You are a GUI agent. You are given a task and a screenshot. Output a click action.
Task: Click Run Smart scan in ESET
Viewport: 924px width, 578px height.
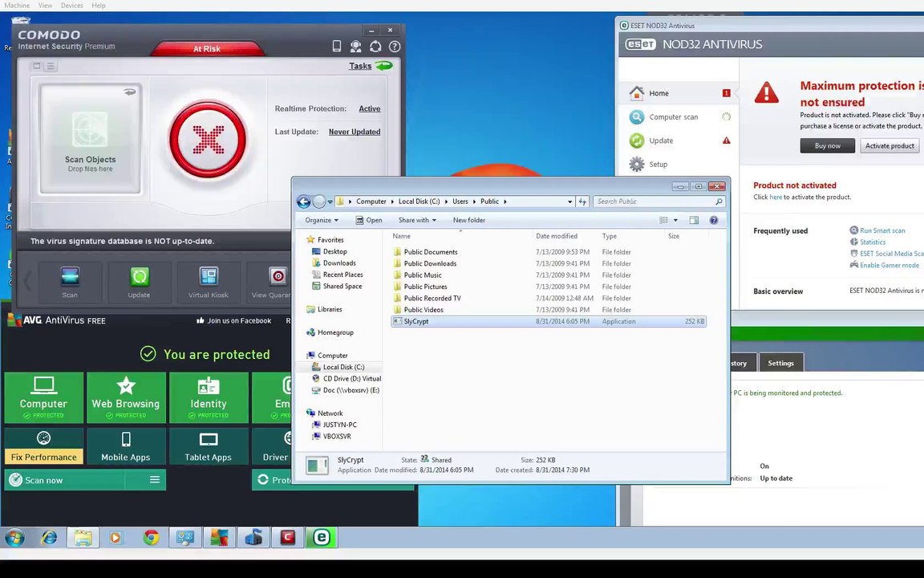(x=882, y=230)
